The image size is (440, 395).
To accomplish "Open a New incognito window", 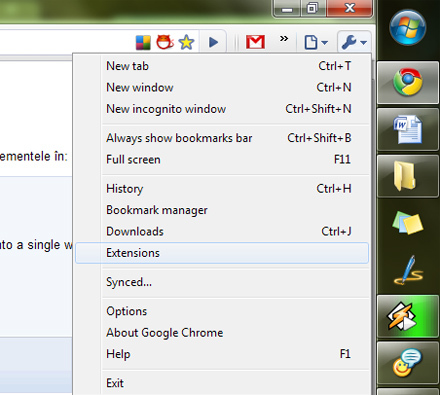I will [x=222, y=109].
